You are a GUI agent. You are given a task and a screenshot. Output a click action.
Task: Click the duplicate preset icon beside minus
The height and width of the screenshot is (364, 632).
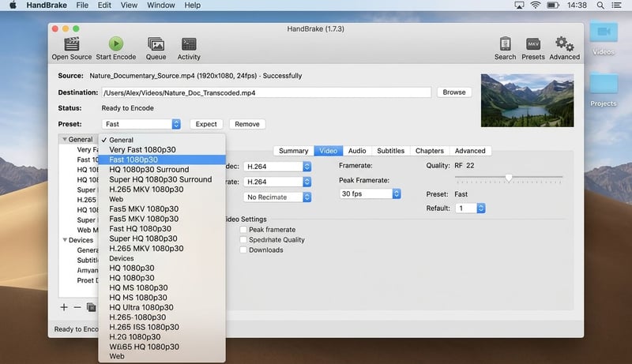(92, 307)
